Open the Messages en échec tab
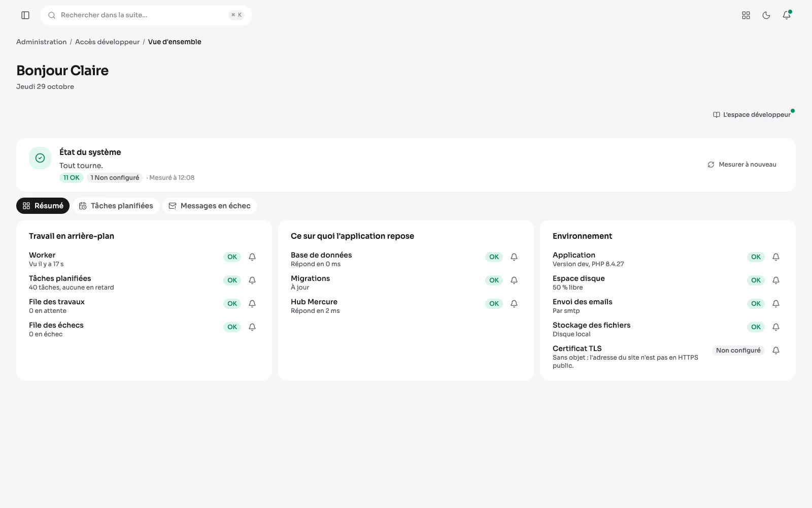 tap(210, 206)
